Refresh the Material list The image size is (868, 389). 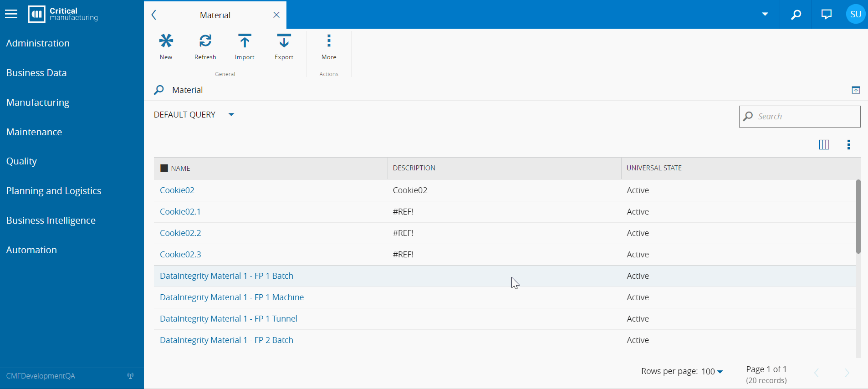205,41
